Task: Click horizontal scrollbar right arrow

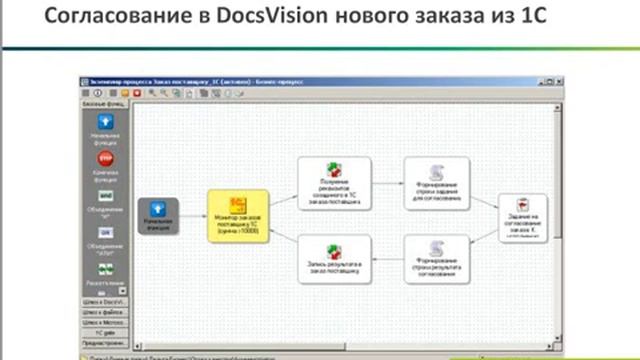Action: [549, 347]
